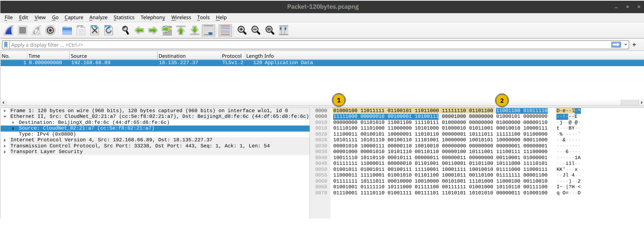Reload this capture file icon
Viewport: 644px width, 230px height.
tap(109, 31)
